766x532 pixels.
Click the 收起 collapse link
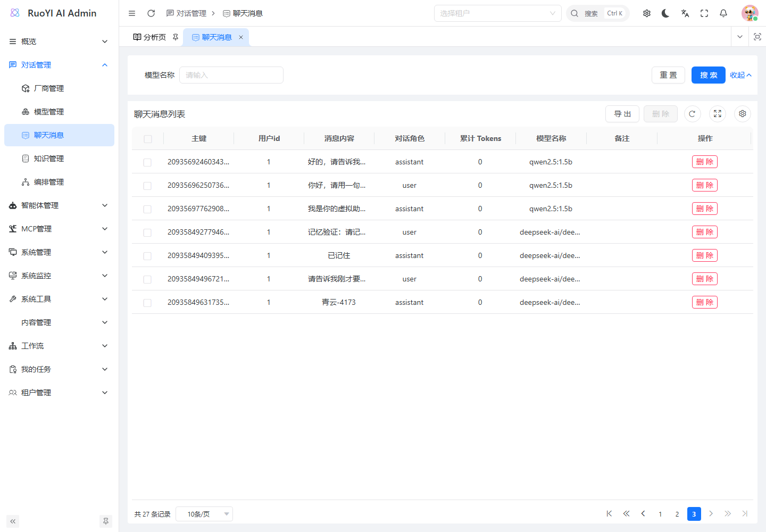[740, 75]
